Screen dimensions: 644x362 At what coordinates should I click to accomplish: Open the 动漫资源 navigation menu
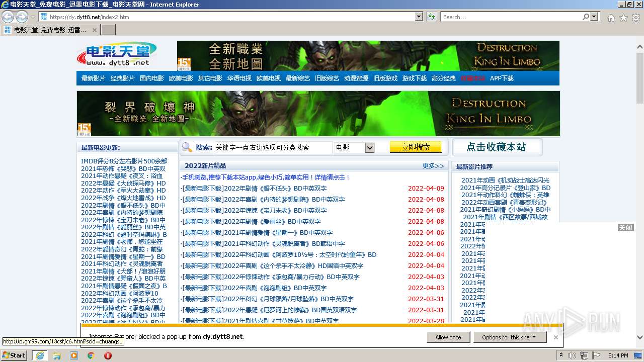click(356, 78)
